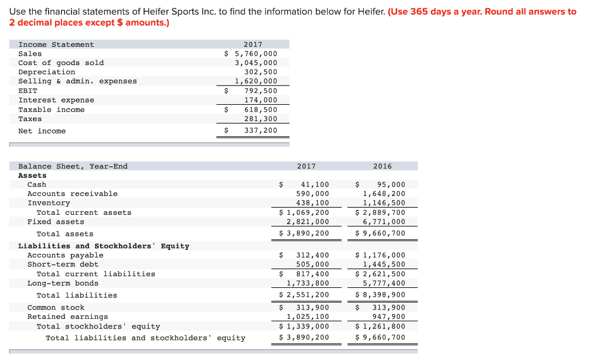Click the red rounding instruction text

293,17
